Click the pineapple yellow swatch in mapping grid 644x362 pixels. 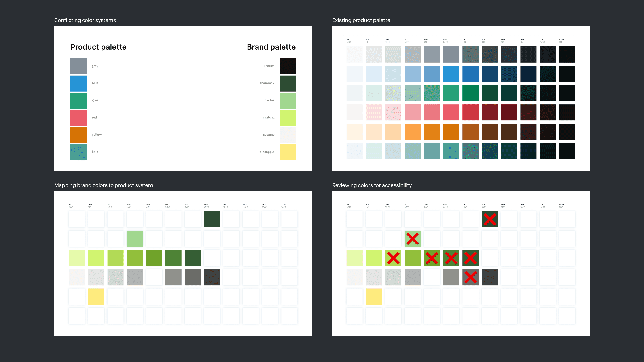click(96, 297)
